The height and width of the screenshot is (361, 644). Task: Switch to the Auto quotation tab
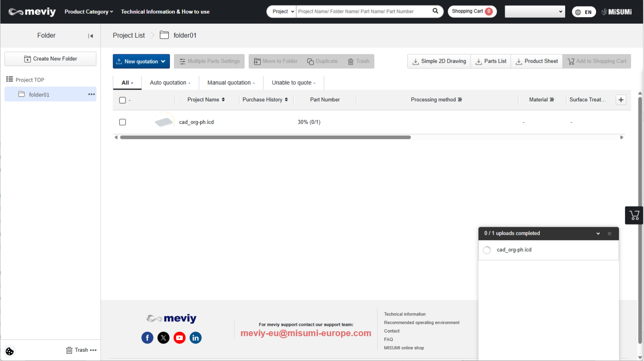(170, 83)
